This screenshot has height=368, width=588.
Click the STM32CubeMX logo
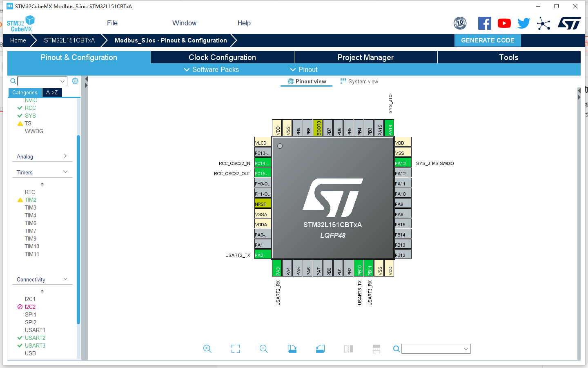21,24
